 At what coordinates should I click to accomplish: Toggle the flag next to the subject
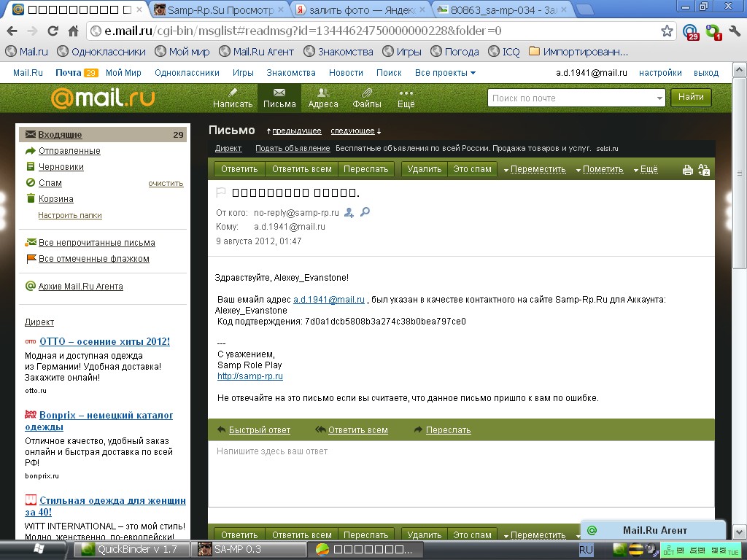point(220,192)
